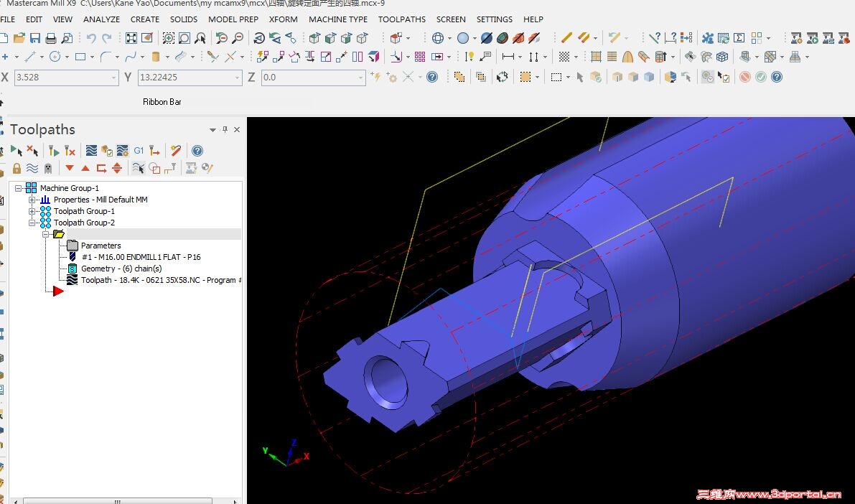This screenshot has width=855, height=504.
Task: Click the Analyze distance icon
Action: click(671, 37)
